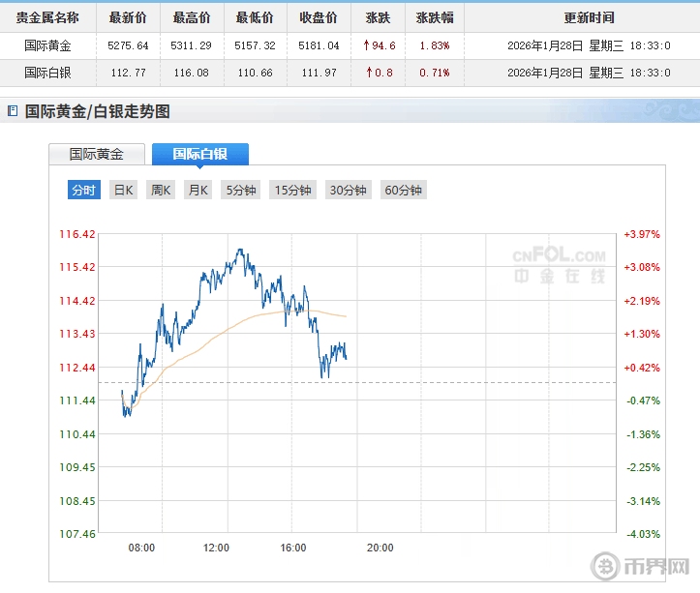Select the 分时 intraday chart view

tap(83, 191)
